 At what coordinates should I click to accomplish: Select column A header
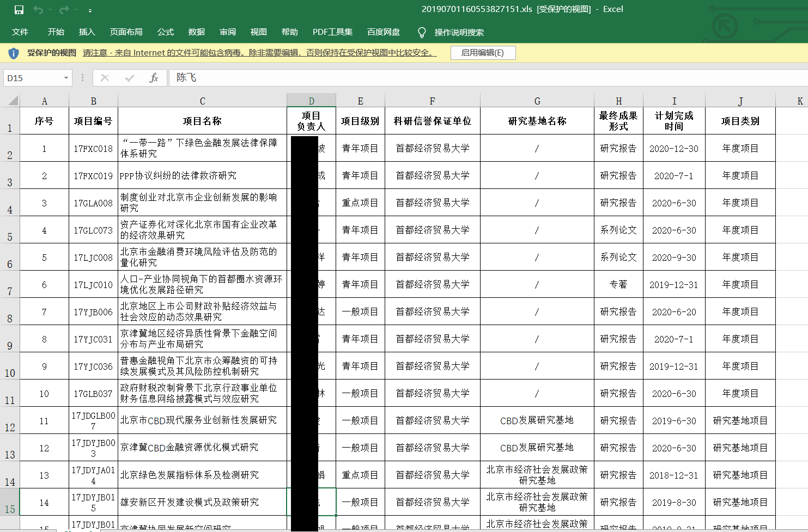pyautogui.click(x=45, y=101)
